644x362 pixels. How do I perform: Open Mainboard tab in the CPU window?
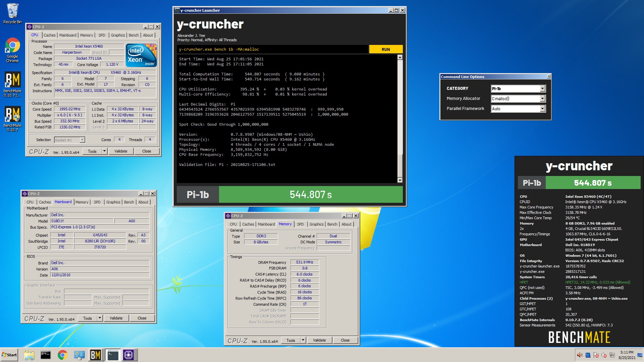click(x=68, y=35)
